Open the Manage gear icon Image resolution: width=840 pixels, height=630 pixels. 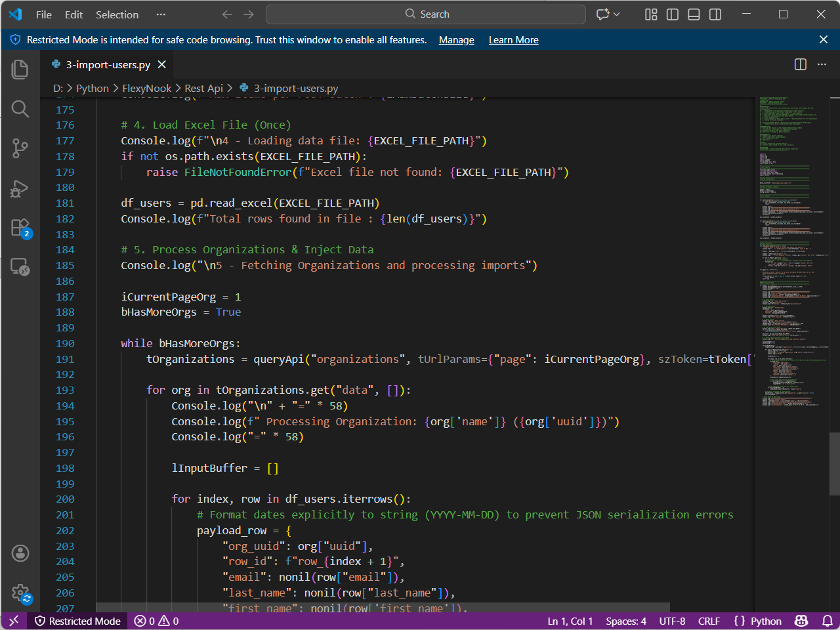[x=20, y=593]
